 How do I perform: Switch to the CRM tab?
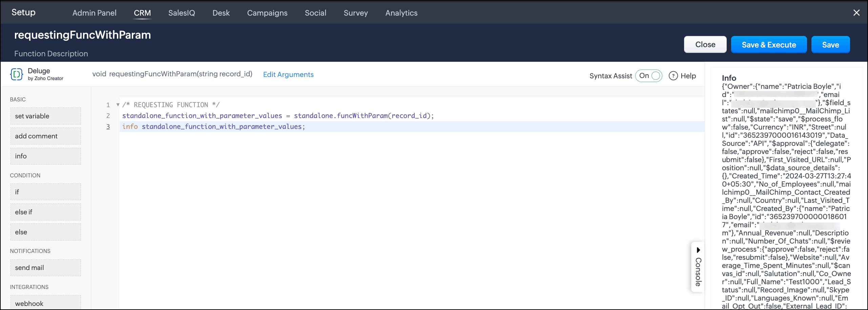142,13
